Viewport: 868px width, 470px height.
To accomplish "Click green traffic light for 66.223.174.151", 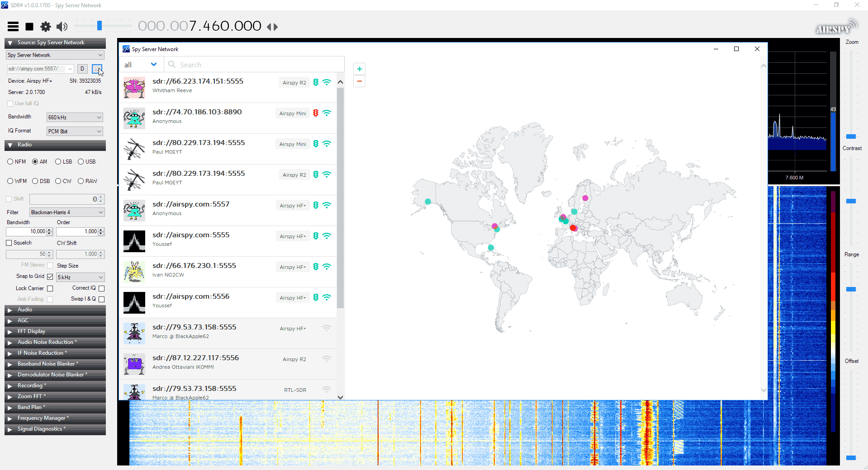I will pos(316,82).
